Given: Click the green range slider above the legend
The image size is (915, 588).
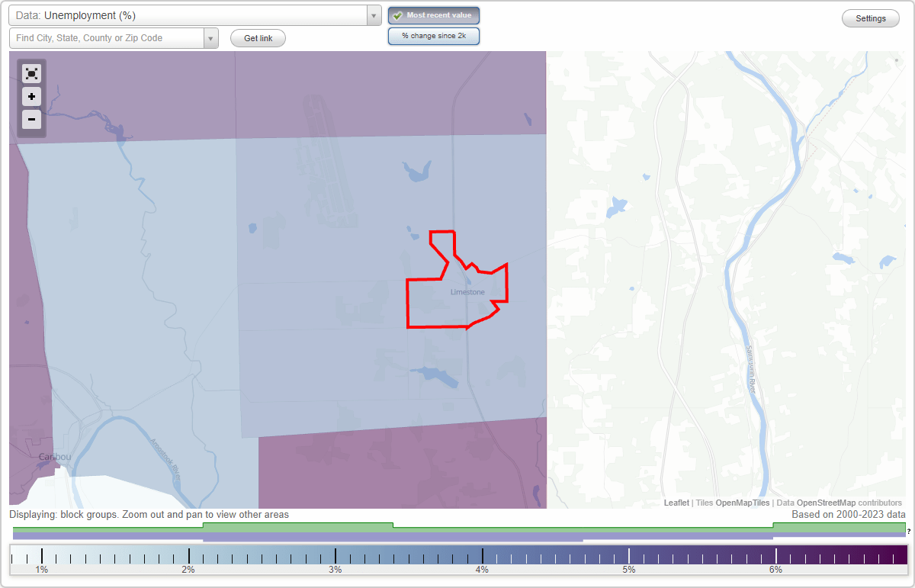Looking at the screenshot, I should coord(297,525).
